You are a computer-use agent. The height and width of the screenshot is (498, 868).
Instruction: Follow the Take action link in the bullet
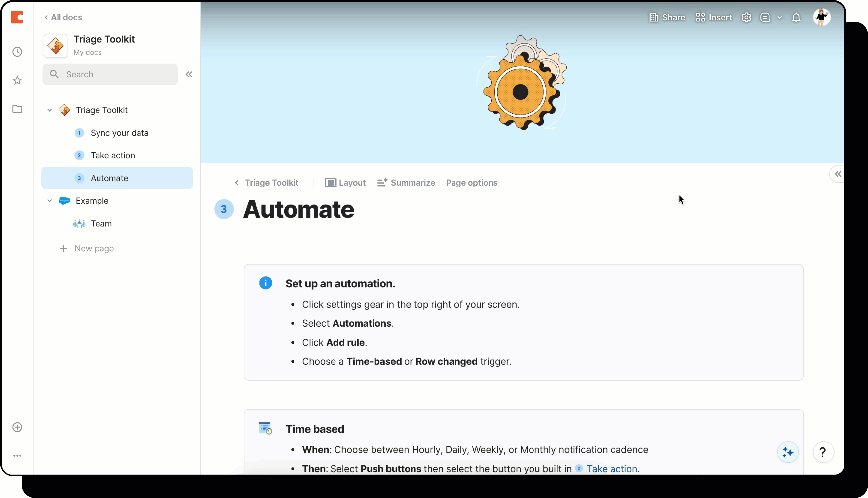tap(612, 469)
